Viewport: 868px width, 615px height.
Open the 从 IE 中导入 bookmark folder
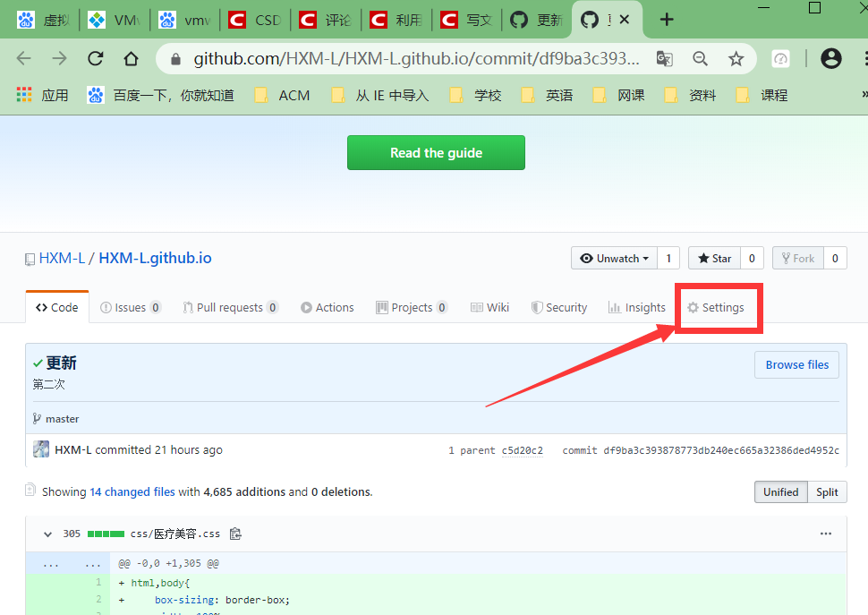[x=379, y=95]
